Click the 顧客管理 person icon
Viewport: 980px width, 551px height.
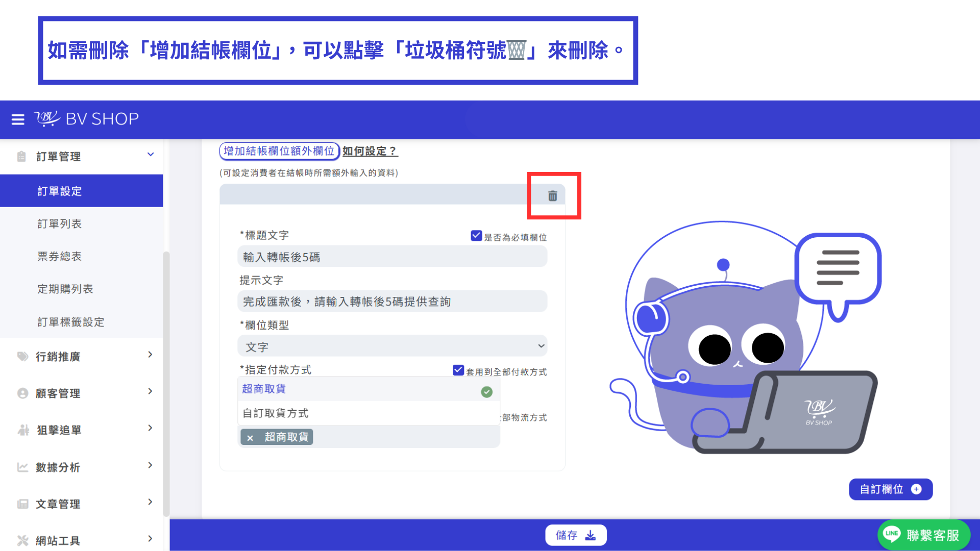(22, 393)
